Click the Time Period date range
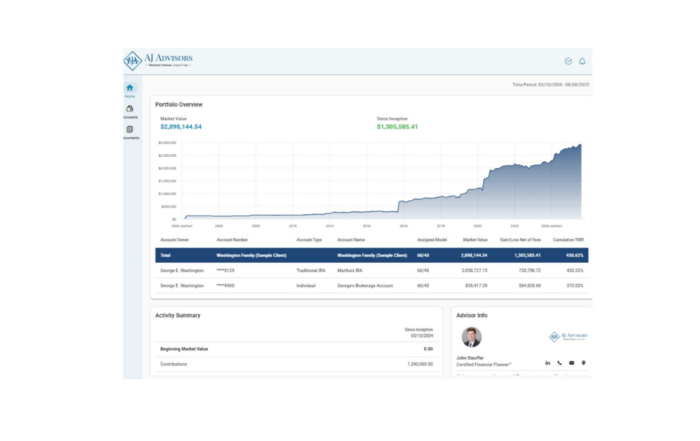The width and height of the screenshot is (700, 441). tap(550, 84)
